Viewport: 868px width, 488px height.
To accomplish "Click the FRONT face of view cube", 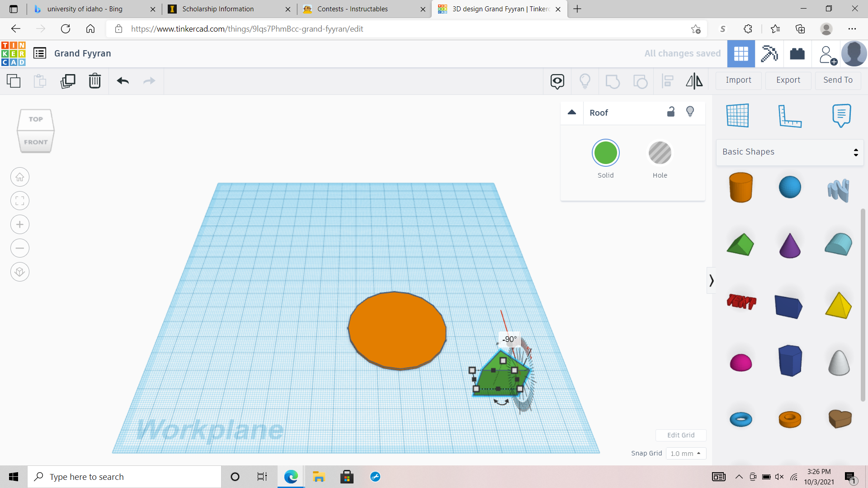I will click(x=36, y=142).
